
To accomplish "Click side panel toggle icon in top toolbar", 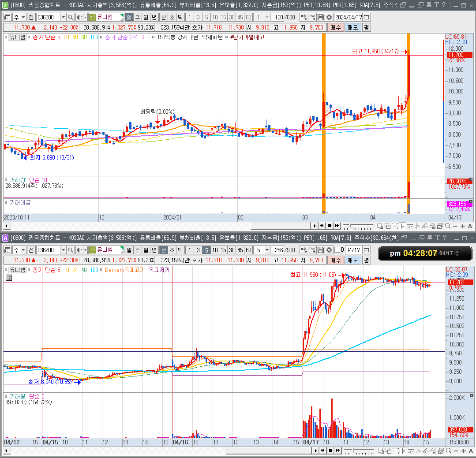I will coord(7,17).
